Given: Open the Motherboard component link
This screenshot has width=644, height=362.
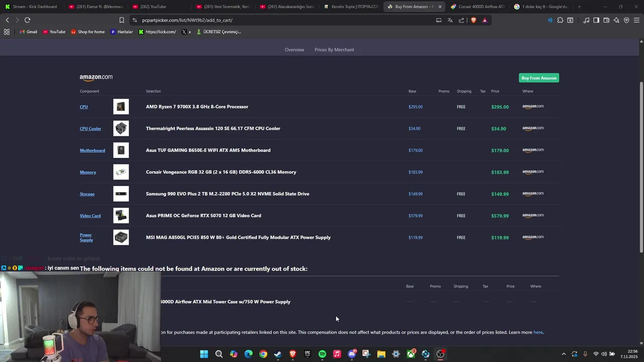Looking at the screenshot, I should 93,150.
